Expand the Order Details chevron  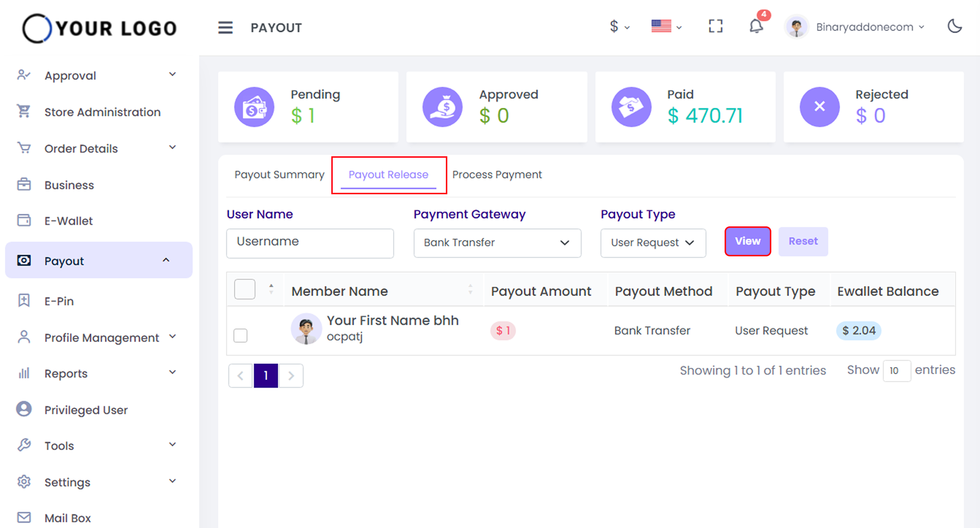coord(172,147)
